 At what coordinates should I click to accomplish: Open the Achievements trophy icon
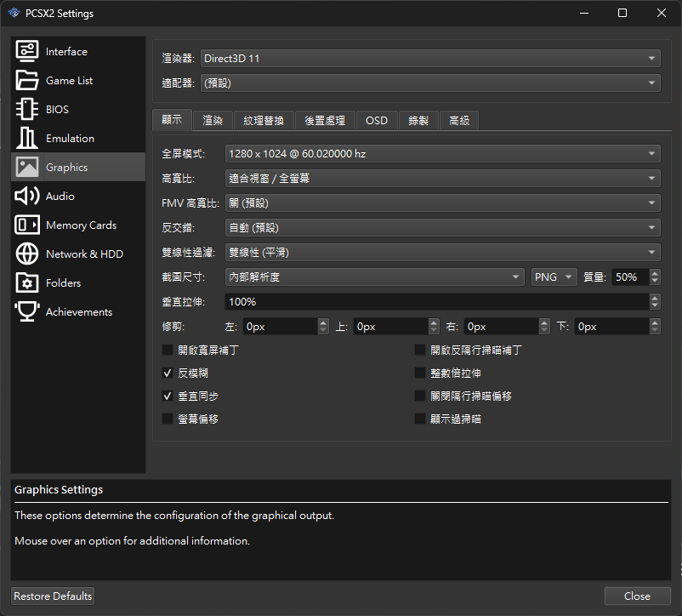tap(27, 312)
